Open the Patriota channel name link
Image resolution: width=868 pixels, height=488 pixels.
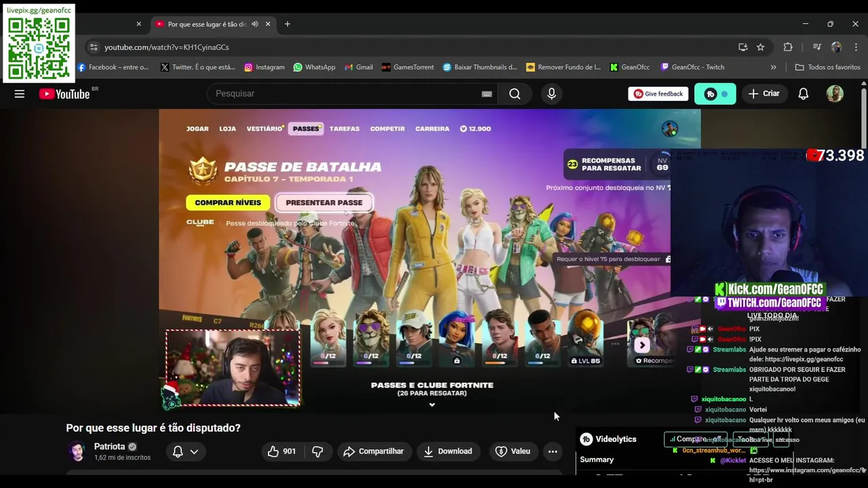point(109,447)
